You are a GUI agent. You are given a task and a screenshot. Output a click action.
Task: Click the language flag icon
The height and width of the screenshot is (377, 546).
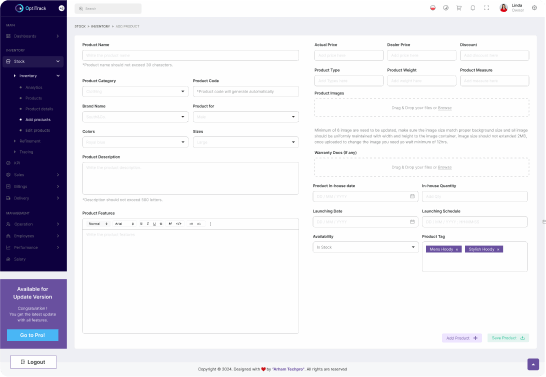click(432, 8)
